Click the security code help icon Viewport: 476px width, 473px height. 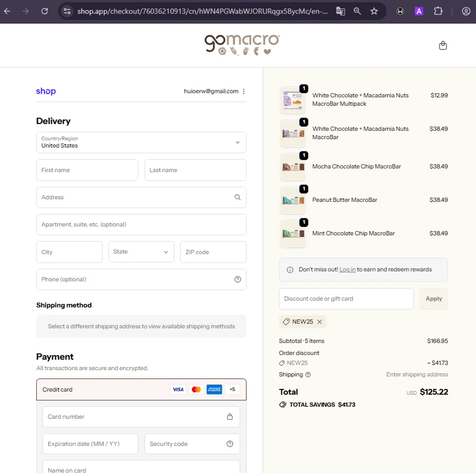(x=230, y=444)
